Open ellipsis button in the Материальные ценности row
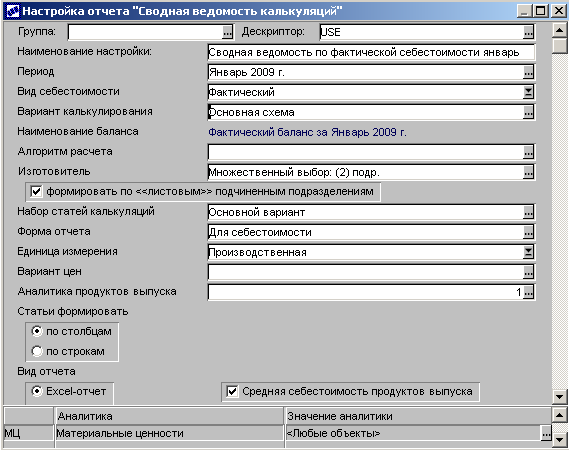The height and width of the screenshot is (450, 569). coord(546,433)
